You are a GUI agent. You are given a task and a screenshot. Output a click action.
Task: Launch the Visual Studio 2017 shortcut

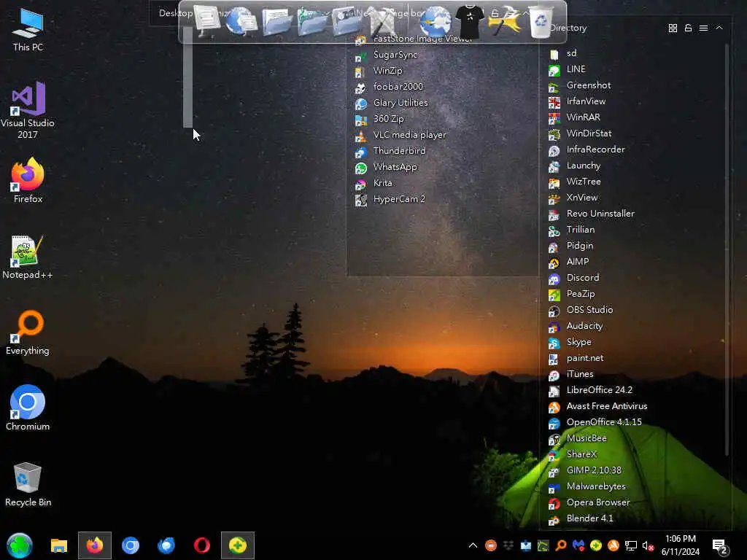28,111
